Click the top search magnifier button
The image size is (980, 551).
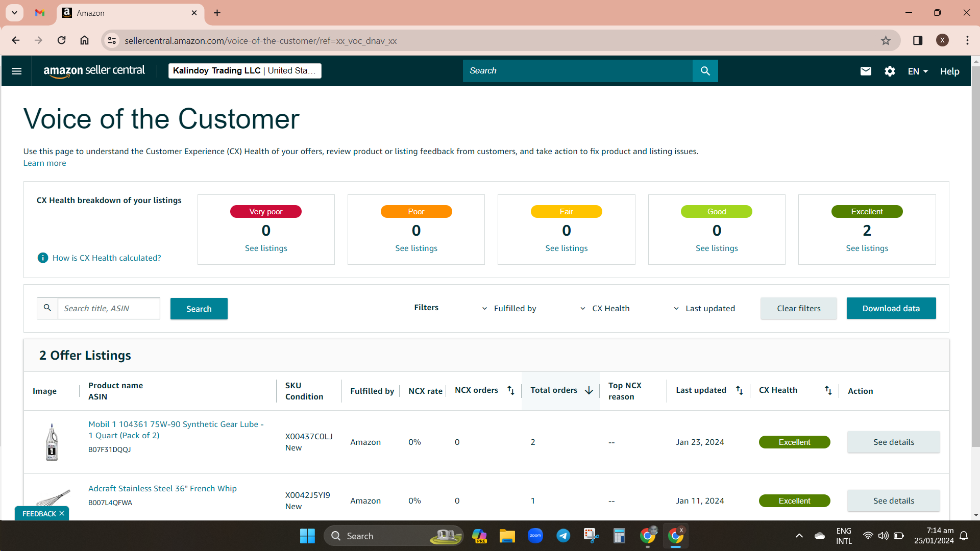705,71
